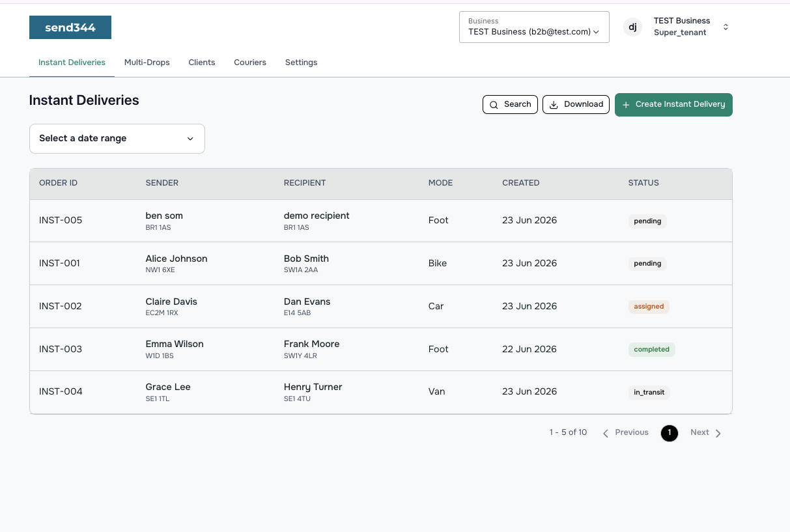
Task: Click the plus icon in Create Instant Delivery
Action: pos(626,105)
